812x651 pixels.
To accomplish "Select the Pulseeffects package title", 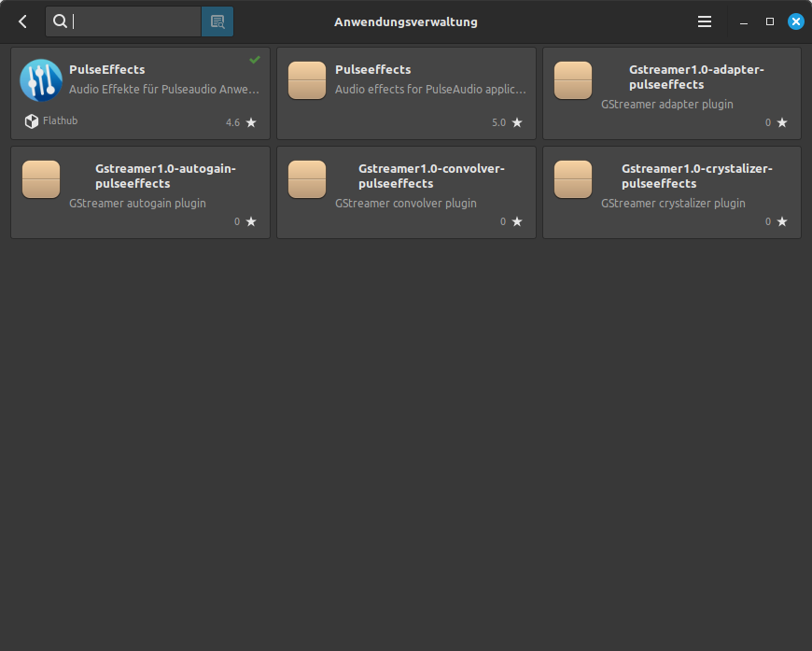I will pyautogui.click(x=372, y=69).
